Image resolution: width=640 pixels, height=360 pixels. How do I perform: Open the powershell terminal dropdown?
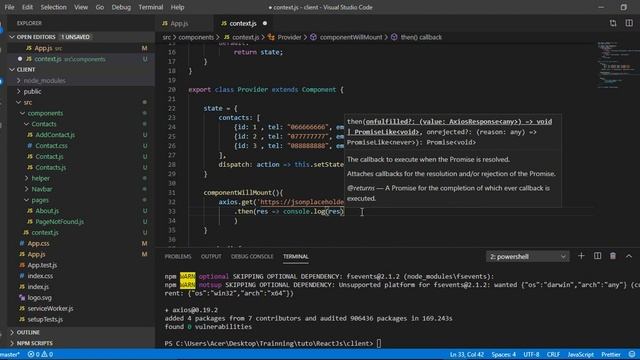pos(527,256)
